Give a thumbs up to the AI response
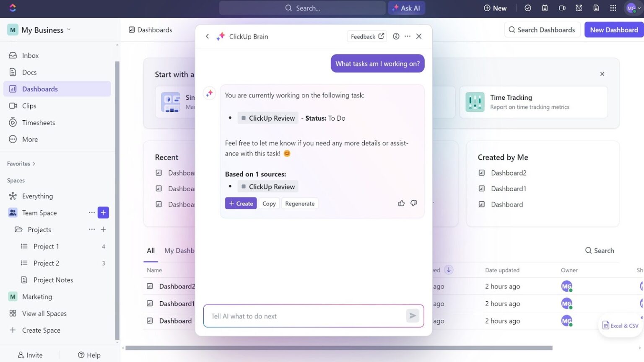 (x=401, y=203)
